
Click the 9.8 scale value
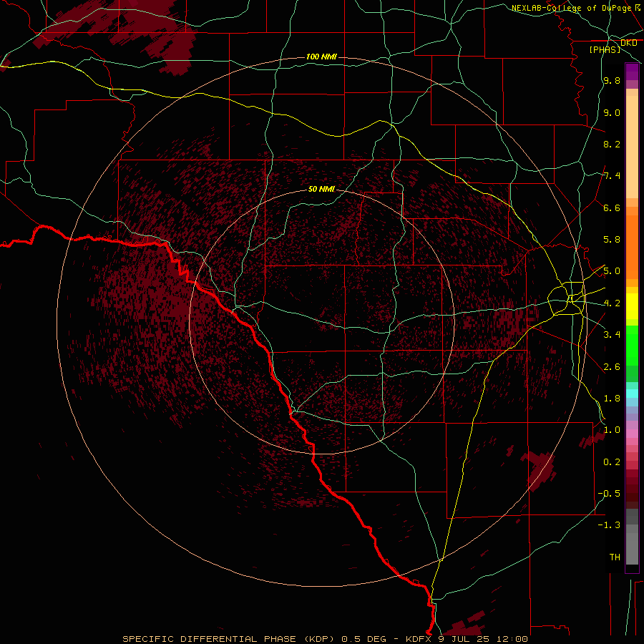612,80
